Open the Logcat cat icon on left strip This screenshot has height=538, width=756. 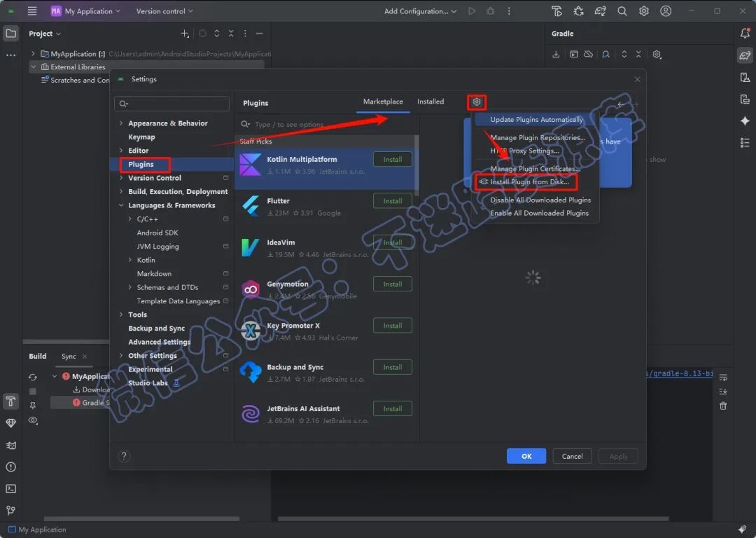tap(10, 446)
